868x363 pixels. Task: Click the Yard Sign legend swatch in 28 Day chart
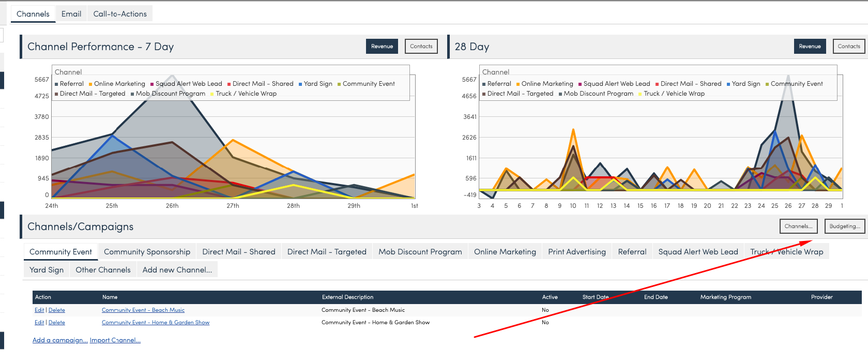[x=728, y=84]
